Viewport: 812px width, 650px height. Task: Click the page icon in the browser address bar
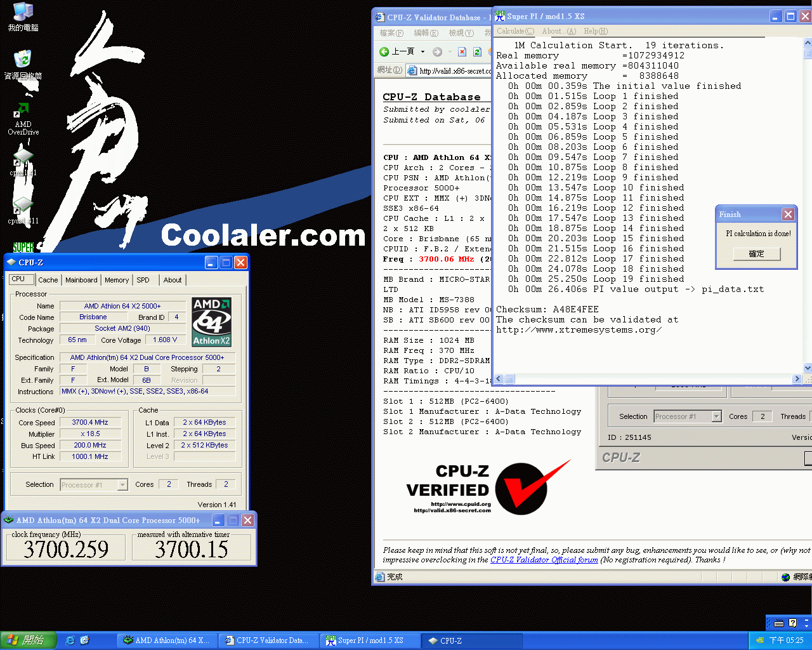click(x=412, y=70)
